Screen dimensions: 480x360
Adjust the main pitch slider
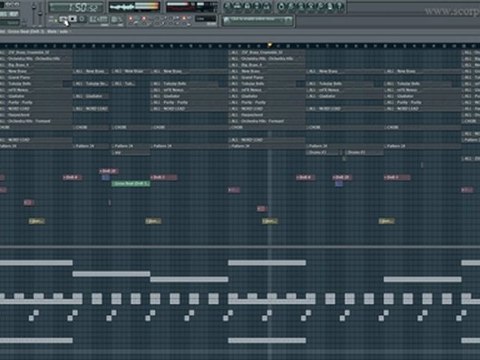click(40, 13)
